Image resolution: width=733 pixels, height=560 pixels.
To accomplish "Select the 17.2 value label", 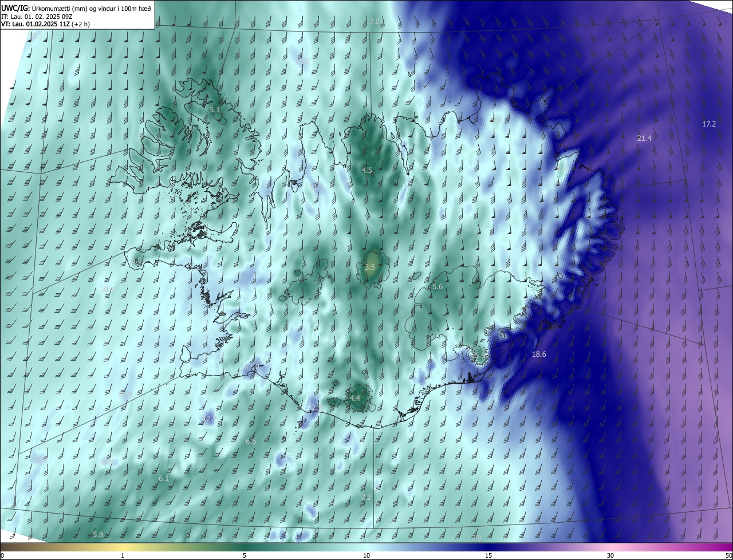I will pos(709,124).
